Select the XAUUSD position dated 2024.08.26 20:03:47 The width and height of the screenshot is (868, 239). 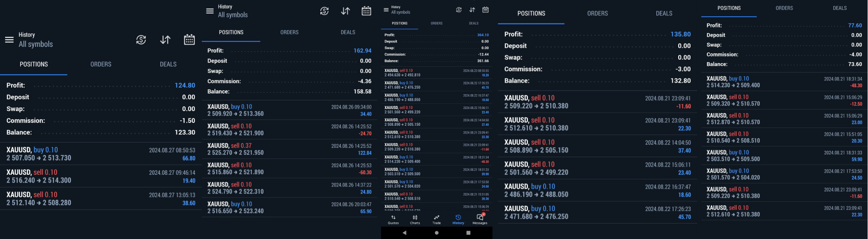pyautogui.click(x=289, y=207)
